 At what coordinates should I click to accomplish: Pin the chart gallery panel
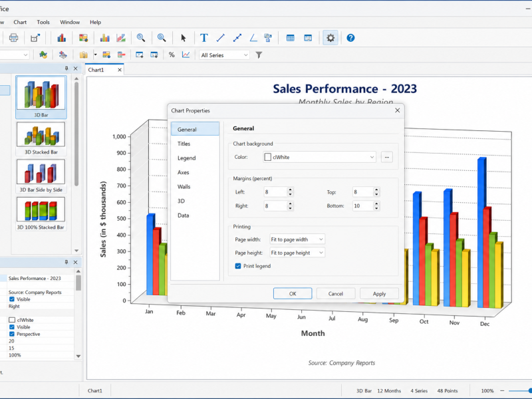(x=66, y=68)
